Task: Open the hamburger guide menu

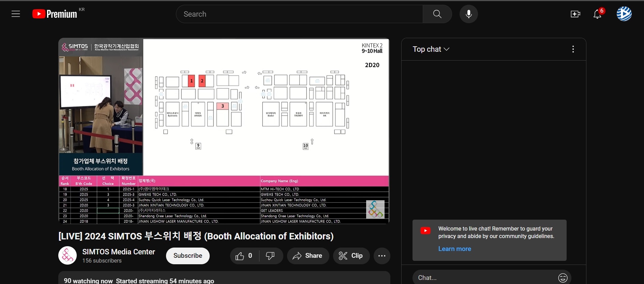Action: [16, 14]
